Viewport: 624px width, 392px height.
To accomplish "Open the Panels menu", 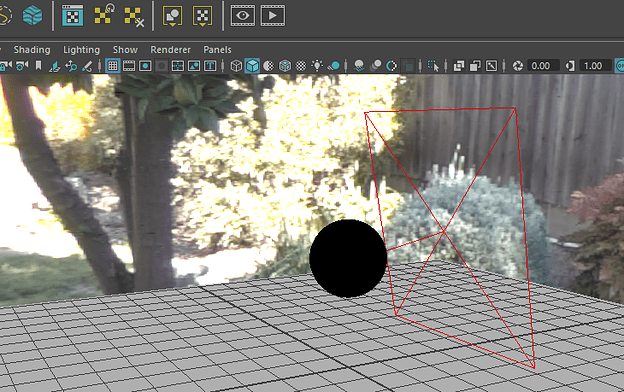I will [217, 50].
